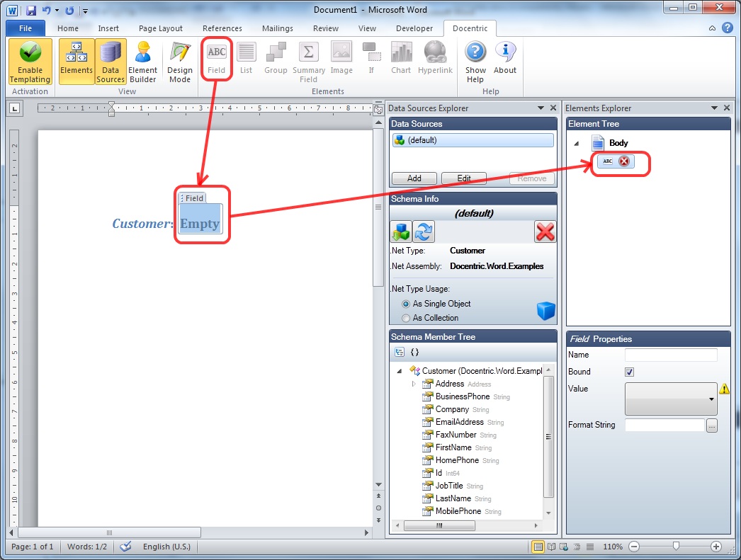Click the Format String input field
This screenshot has width=741, height=560.
[x=664, y=425]
